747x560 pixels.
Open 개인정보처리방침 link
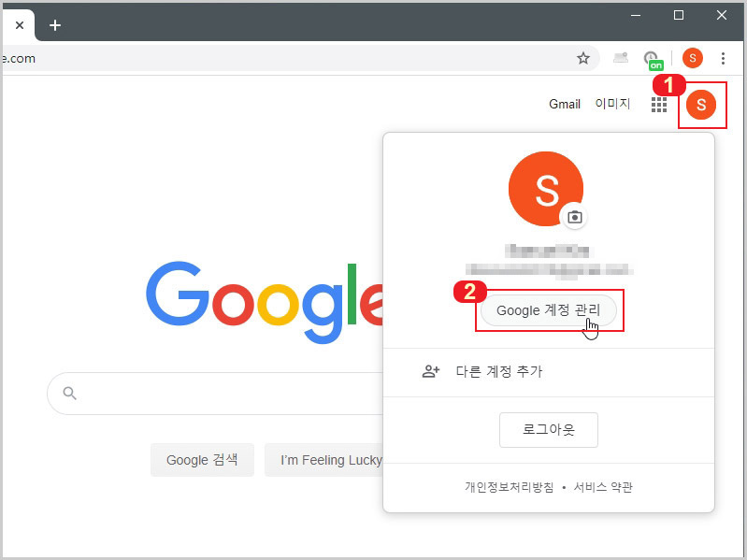click(x=510, y=487)
